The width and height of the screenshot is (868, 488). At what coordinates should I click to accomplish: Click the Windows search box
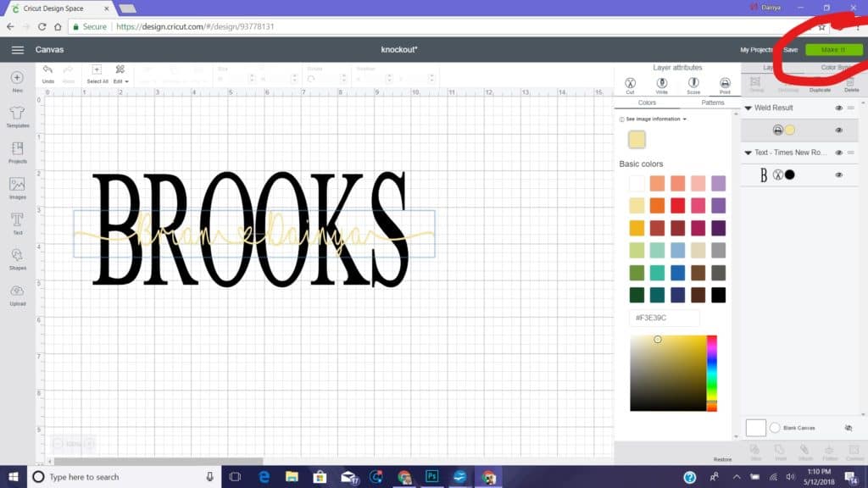tap(124, 477)
